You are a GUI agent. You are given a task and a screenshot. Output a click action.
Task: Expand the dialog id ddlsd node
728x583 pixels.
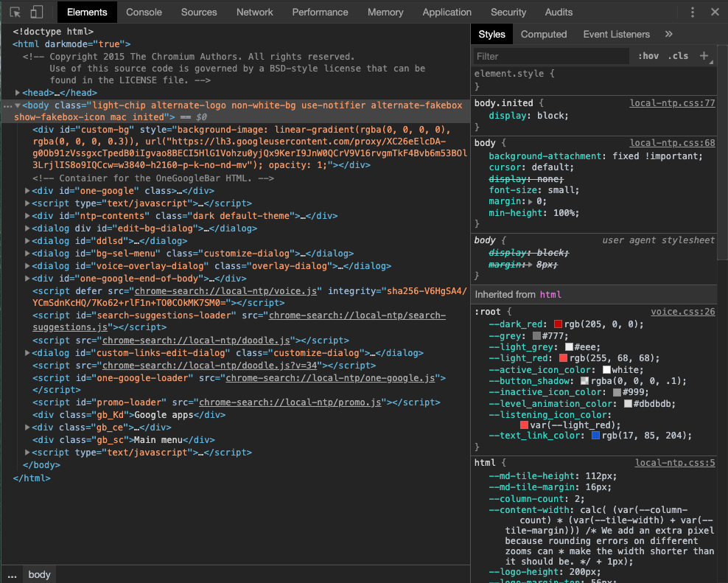pyautogui.click(x=27, y=240)
